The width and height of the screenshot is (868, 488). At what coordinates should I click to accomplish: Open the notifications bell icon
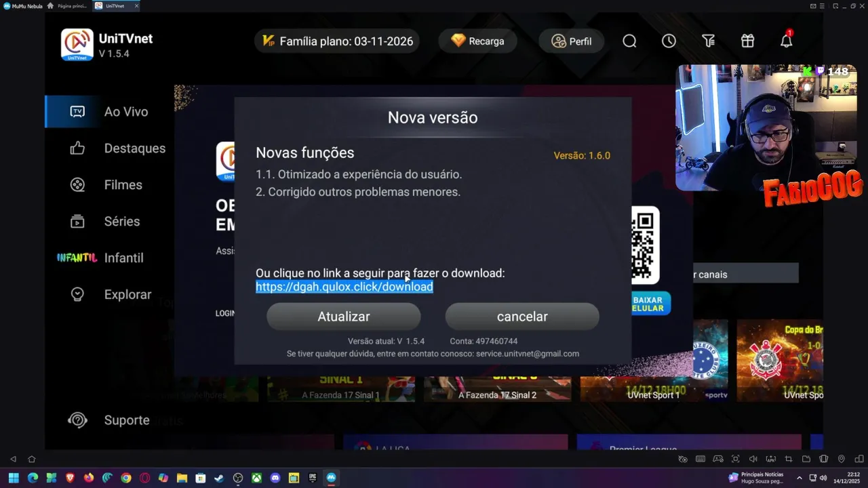(x=786, y=41)
